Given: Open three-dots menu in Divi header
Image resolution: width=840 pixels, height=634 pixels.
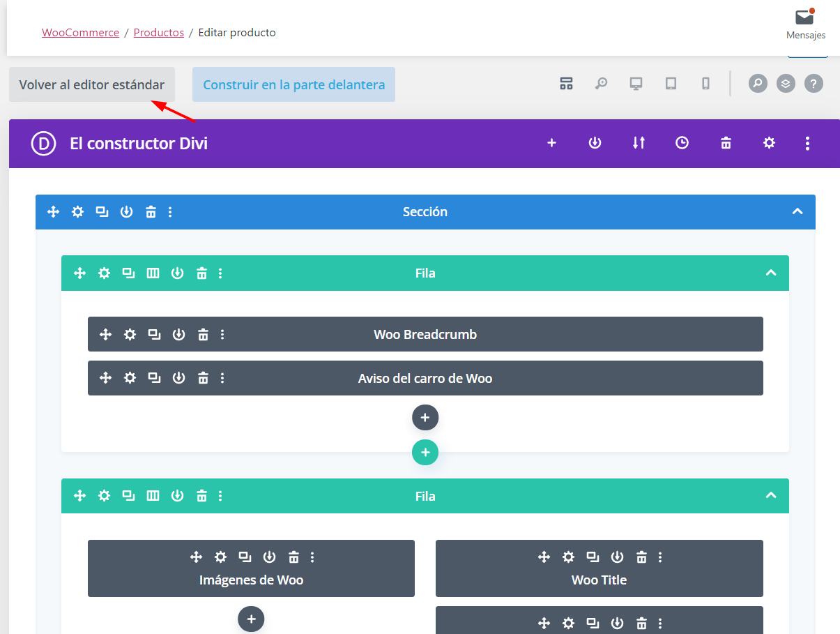Looking at the screenshot, I should 807,143.
